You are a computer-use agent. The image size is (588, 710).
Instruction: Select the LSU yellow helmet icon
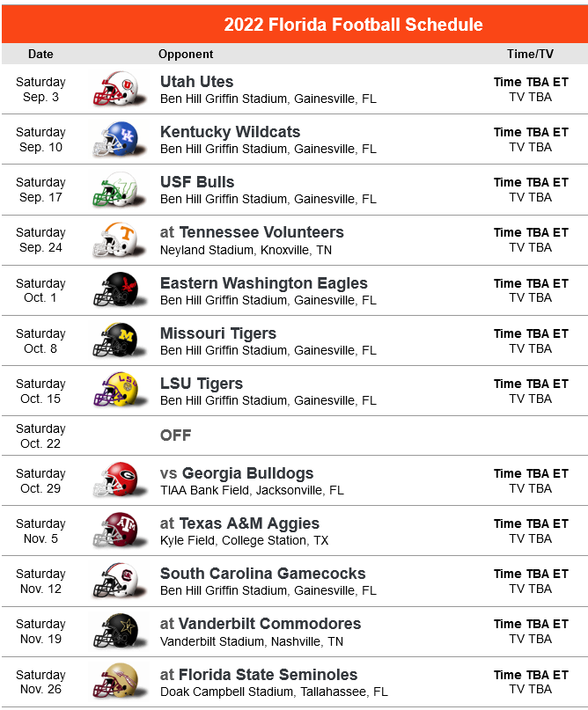(119, 390)
